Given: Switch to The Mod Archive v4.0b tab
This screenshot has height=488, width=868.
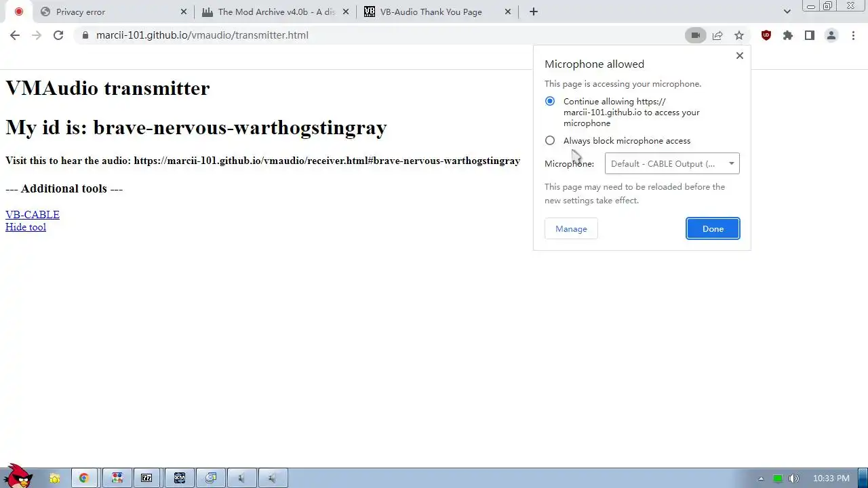Looking at the screenshot, I should click(x=276, y=12).
